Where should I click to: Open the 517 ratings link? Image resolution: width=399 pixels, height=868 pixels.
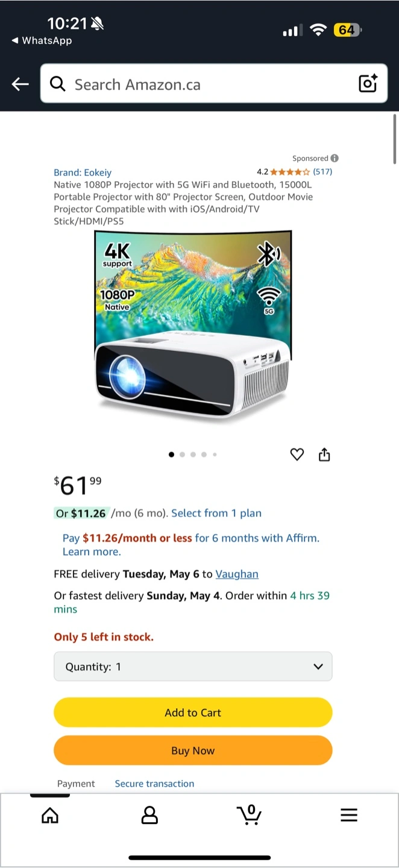(x=322, y=172)
